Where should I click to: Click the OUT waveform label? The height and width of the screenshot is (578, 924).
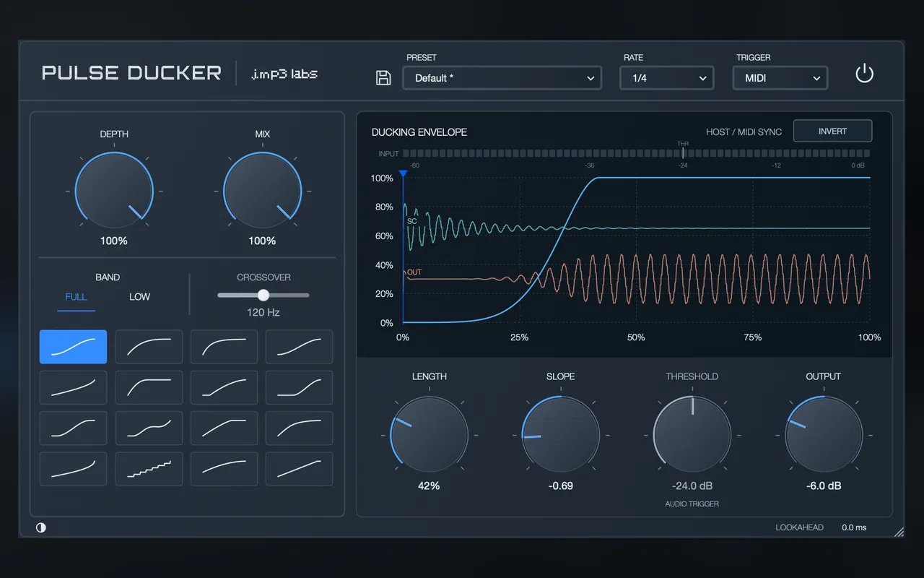pos(414,272)
